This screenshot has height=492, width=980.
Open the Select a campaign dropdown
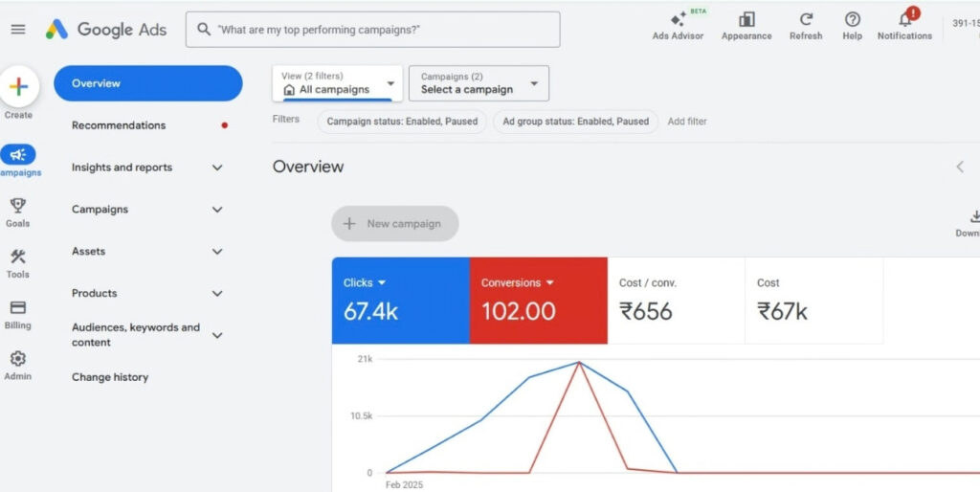[479, 83]
